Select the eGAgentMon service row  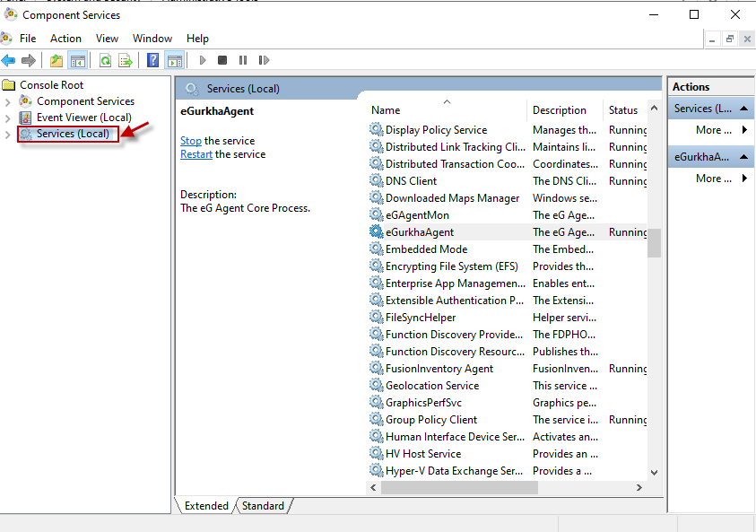(x=508, y=214)
